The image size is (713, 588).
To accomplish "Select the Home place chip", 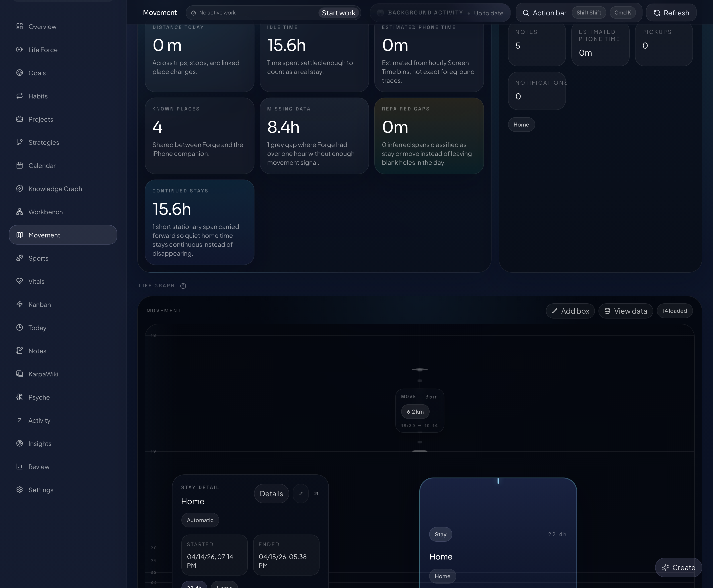I will (x=521, y=124).
